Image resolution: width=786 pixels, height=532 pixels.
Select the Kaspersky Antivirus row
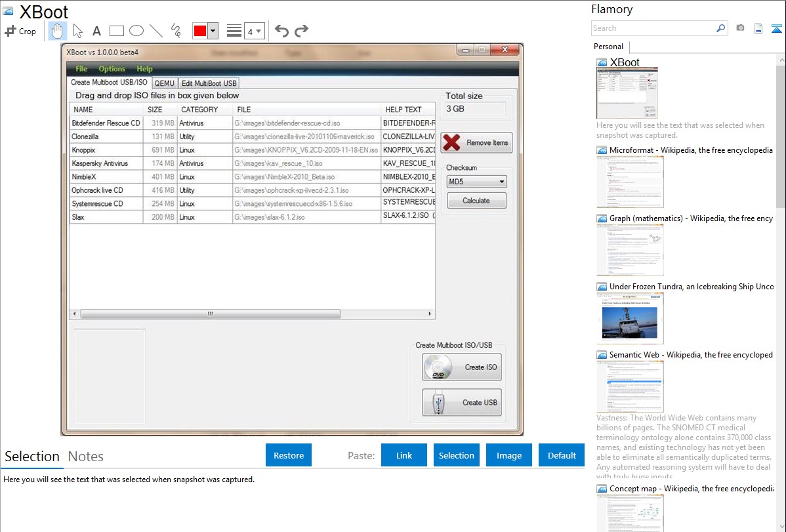coord(252,163)
